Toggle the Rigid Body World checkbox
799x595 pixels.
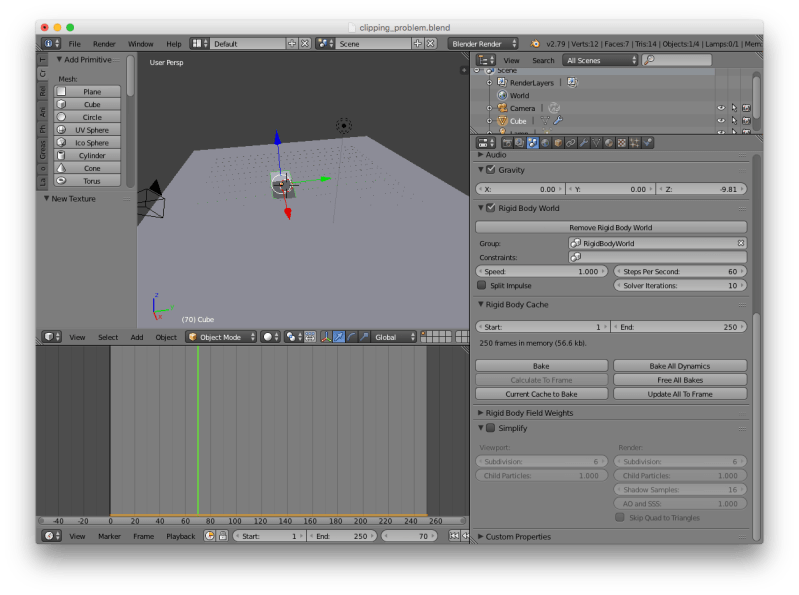[x=491, y=208]
